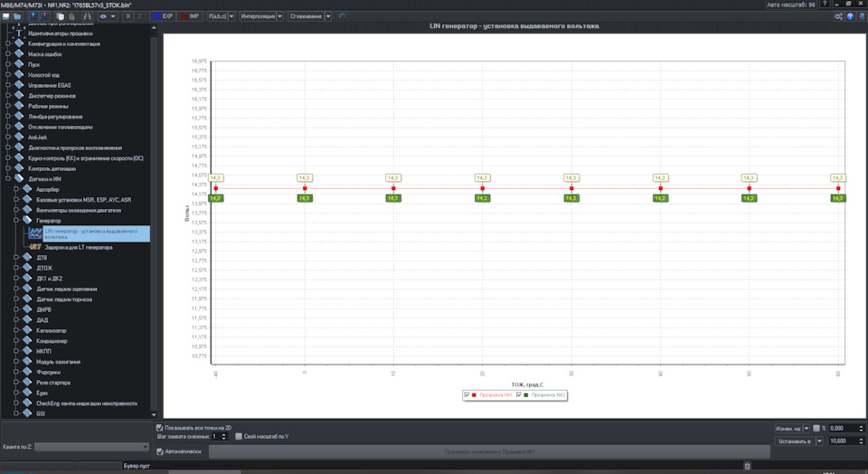Select 'Задержка для LT генератора' tree item
The width and height of the screenshot is (868, 474).
point(79,247)
